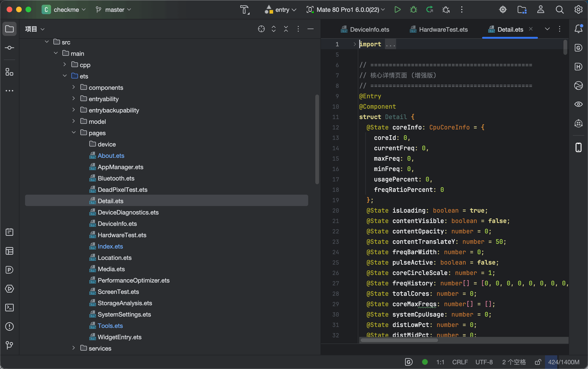Open the Git branch tool icon in sidebar
Image resolution: width=588 pixels, height=369 pixels.
(x=9, y=345)
